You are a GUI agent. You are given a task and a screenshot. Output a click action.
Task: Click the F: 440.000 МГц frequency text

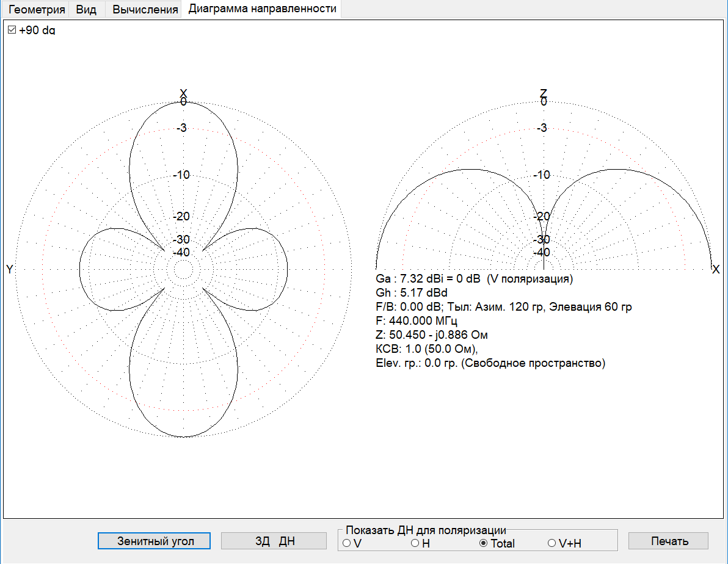coord(417,321)
